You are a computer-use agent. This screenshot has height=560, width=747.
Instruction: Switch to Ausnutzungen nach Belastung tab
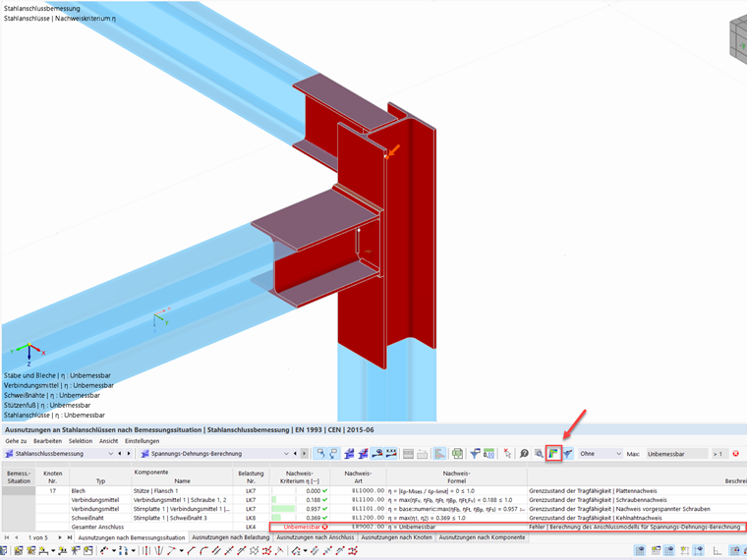231,537
